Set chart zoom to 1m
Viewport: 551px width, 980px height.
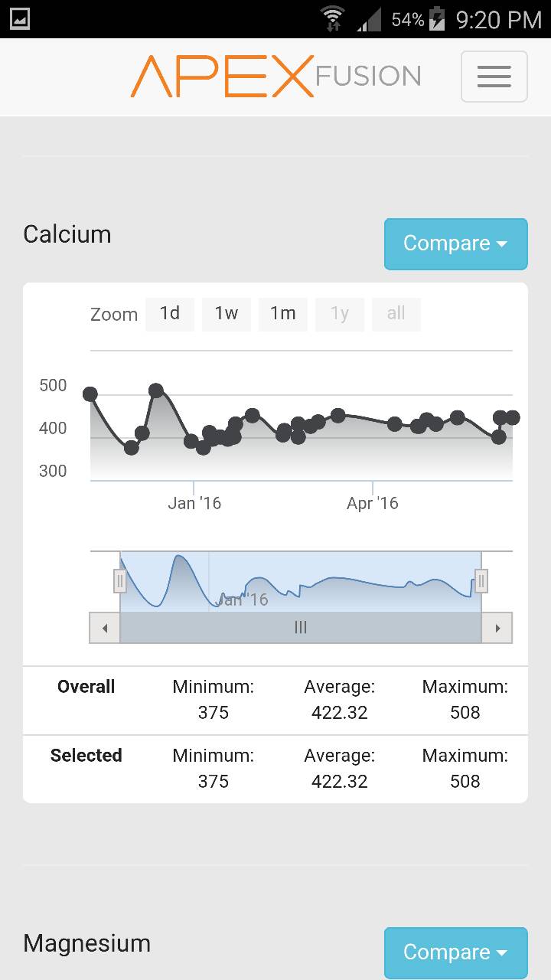point(283,314)
